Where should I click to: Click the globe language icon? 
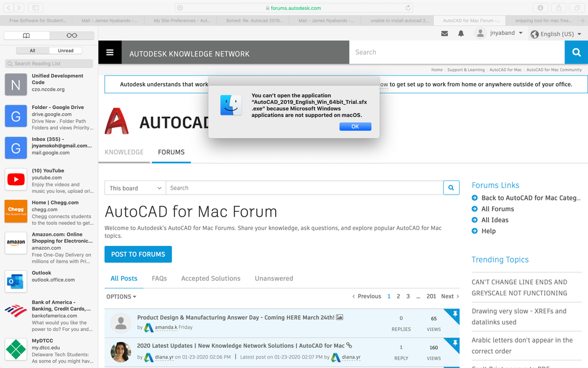pyautogui.click(x=535, y=34)
